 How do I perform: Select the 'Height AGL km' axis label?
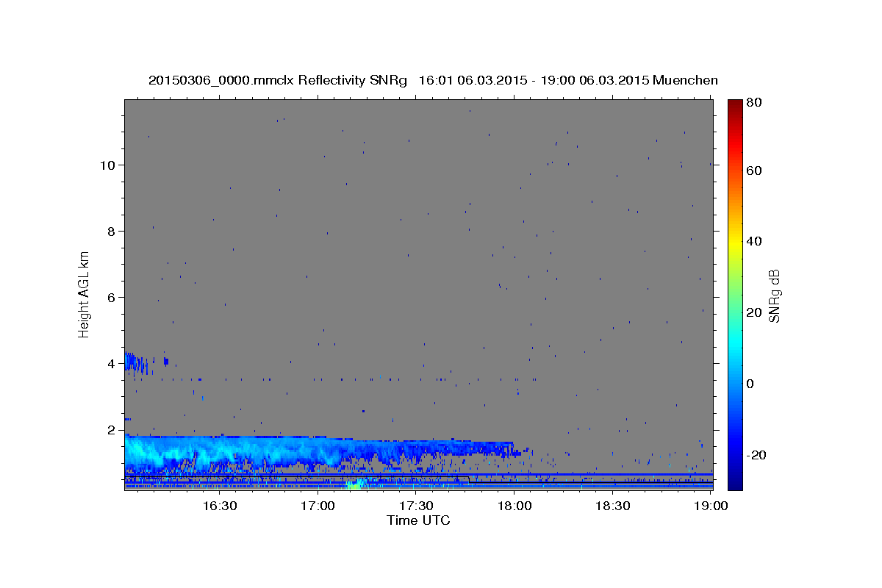[84, 295]
